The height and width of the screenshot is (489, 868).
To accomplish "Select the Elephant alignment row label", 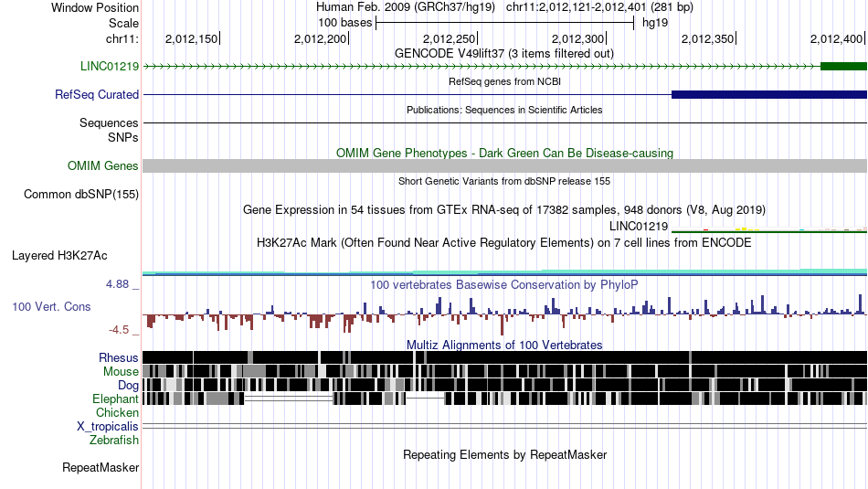I will (116, 399).
